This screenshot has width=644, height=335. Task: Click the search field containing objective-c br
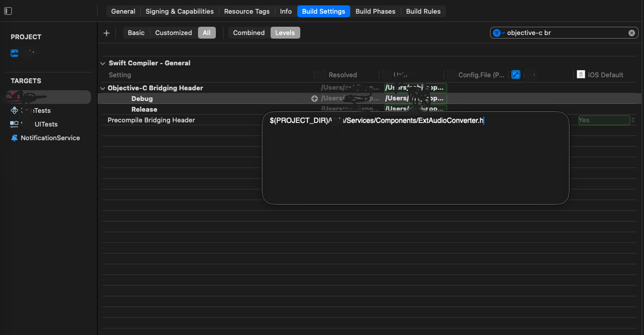(x=564, y=33)
